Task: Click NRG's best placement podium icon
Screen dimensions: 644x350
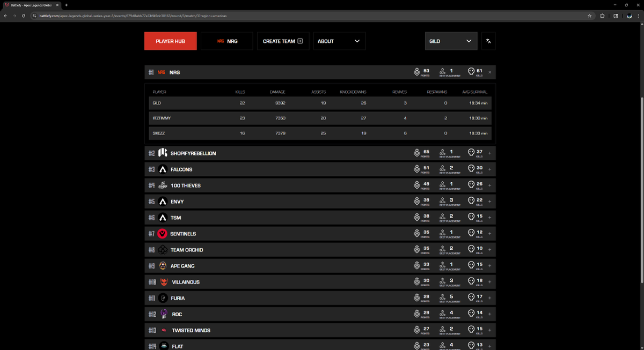Action: tap(443, 71)
